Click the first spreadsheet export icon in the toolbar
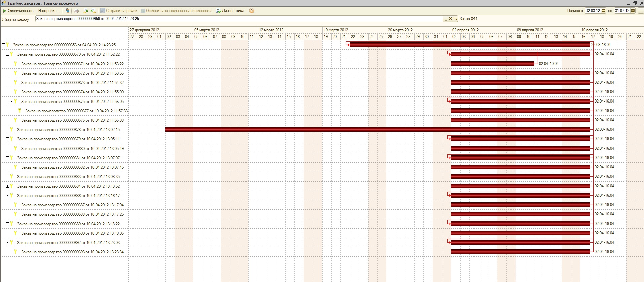This screenshot has height=282, width=644. pyautogui.click(x=86, y=11)
